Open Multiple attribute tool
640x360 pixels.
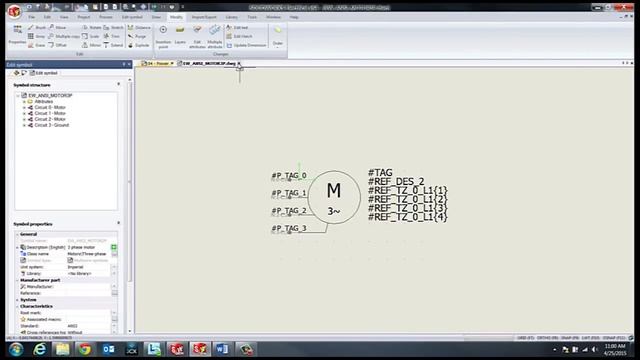[x=215, y=37]
